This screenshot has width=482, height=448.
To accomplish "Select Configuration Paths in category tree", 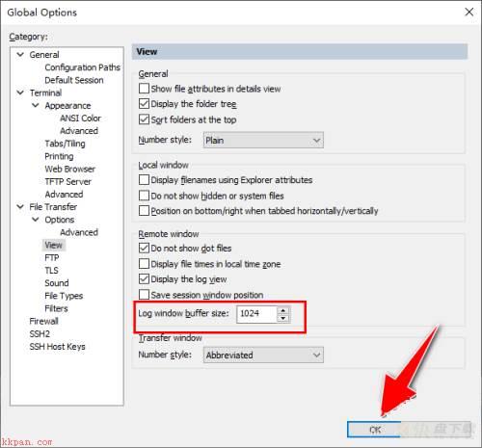I will tap(83, 67).
